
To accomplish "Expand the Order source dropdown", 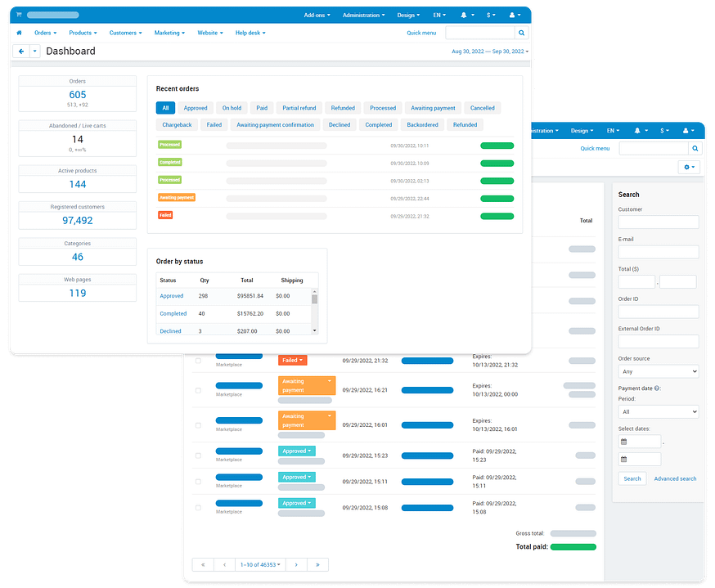I will pos(658,371).
